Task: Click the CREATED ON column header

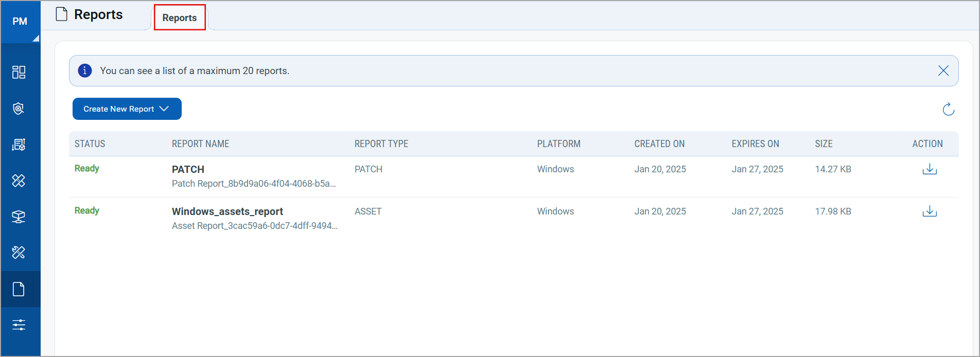Action: tap(659, 144)
